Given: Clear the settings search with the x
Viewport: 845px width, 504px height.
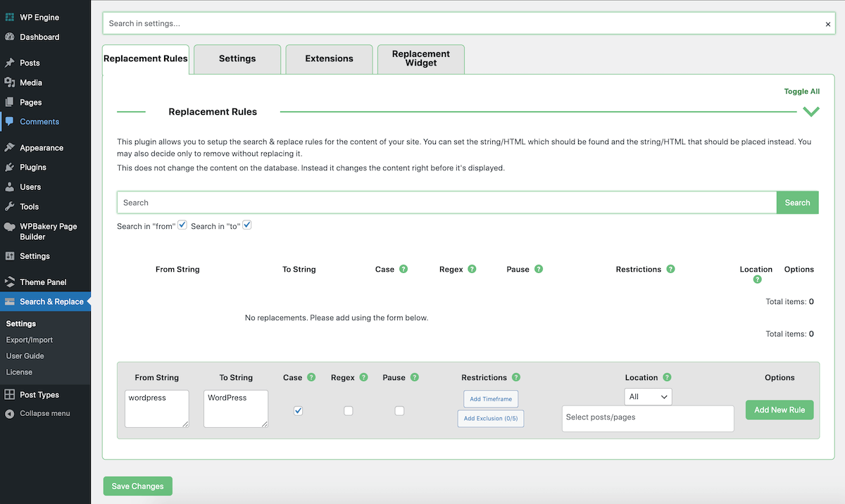Looking at the screenshot, I should tap(828, 24).
